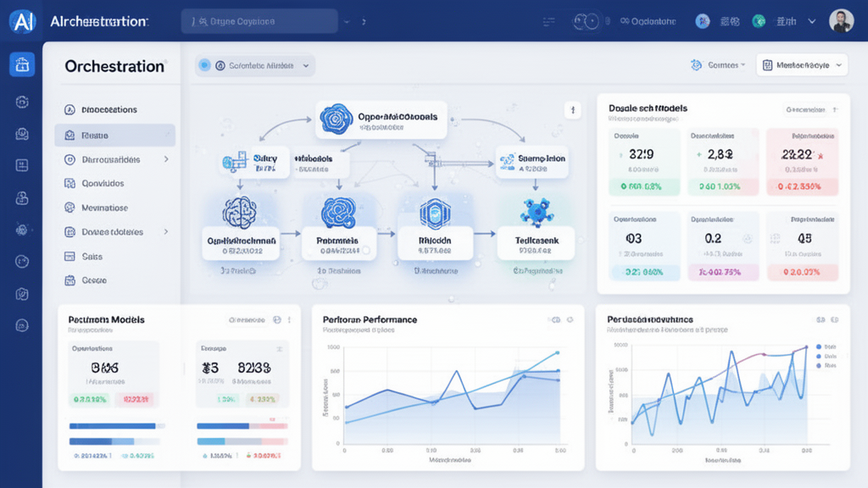Select the square panel icon in the left rail
The image size is (868, 488).
point(22,165)
